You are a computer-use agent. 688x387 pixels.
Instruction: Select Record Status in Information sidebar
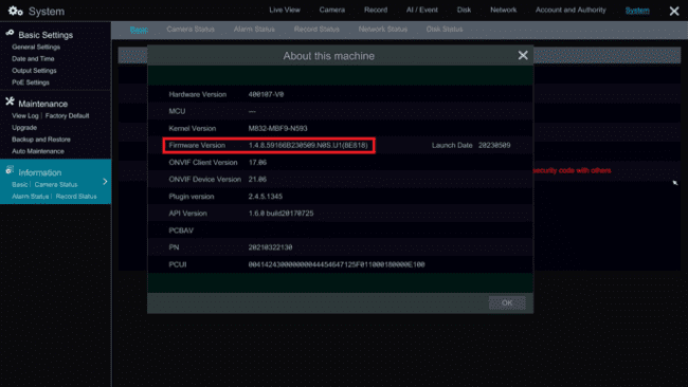[76, 197]
